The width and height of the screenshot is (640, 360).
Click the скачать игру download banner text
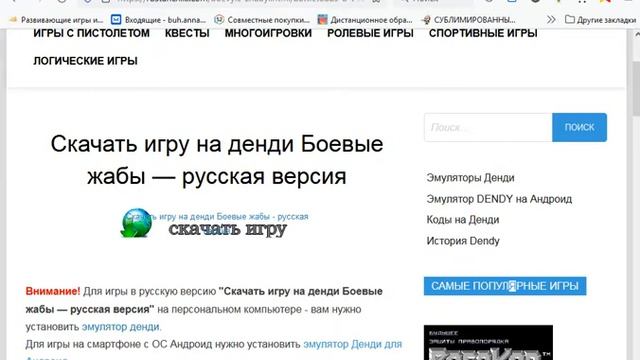tap(228, 229)
